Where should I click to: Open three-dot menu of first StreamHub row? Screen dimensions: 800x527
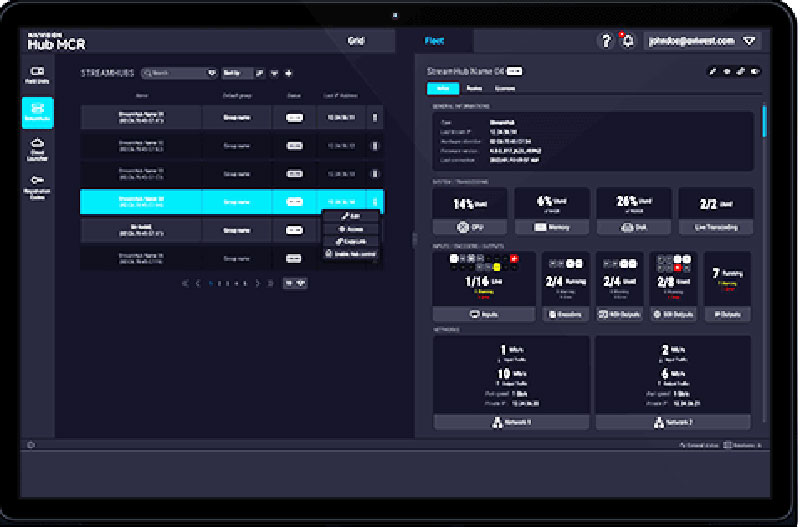pyautogui.click(x=375, y=117)
